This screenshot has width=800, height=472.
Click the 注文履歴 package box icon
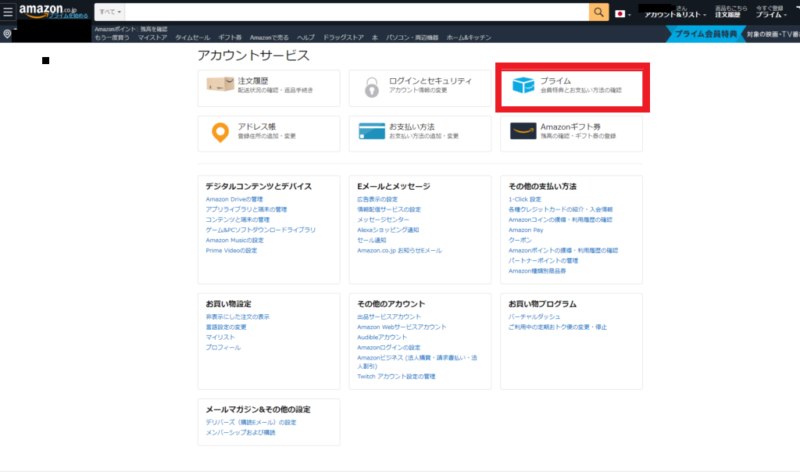[x=220, y=84]
